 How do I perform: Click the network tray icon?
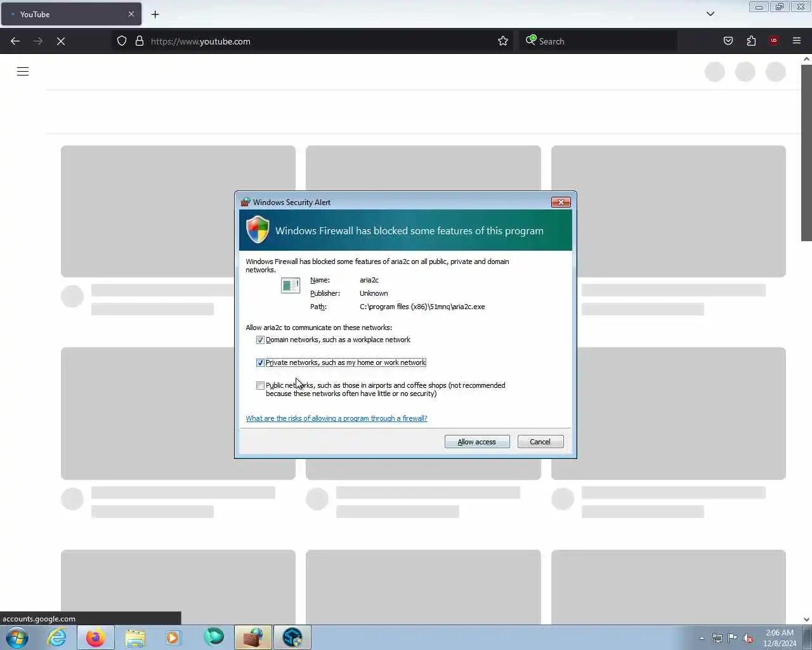coord(717,638)
